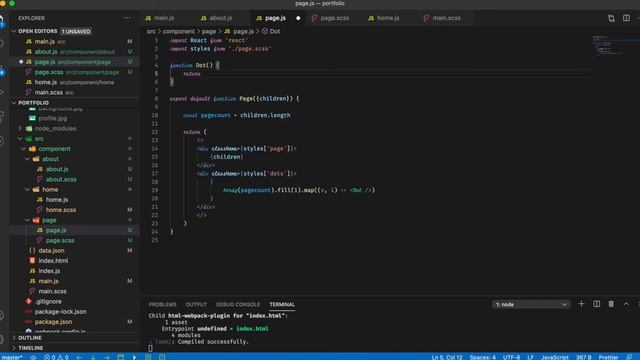Open the Explorer more actions ellipsis menu
Screen dimensions: 640x360
127,18
